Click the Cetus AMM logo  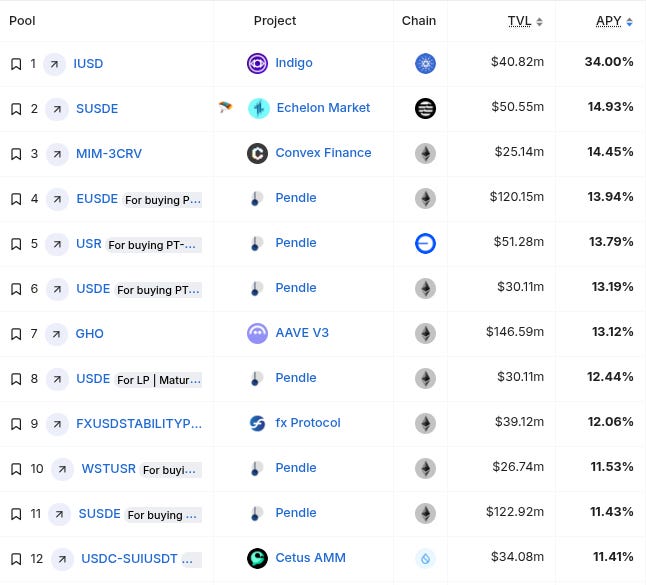click(x=257, y=559)
